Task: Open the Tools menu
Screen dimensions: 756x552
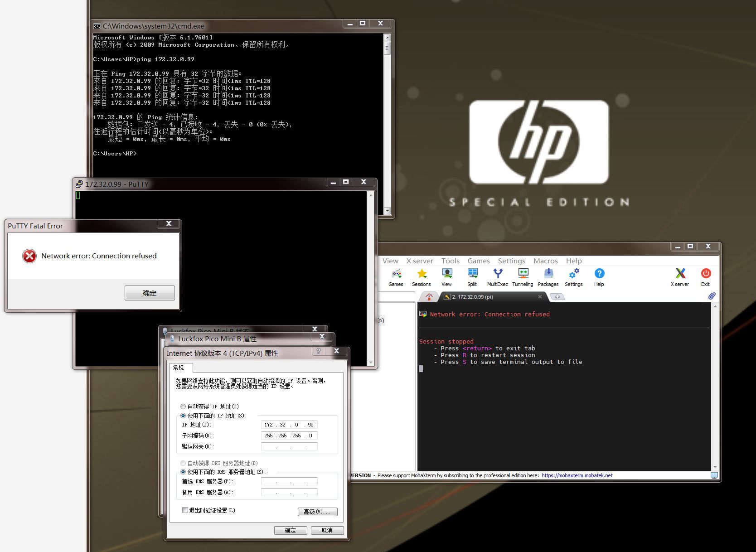Action: click(x=451, y=261)
